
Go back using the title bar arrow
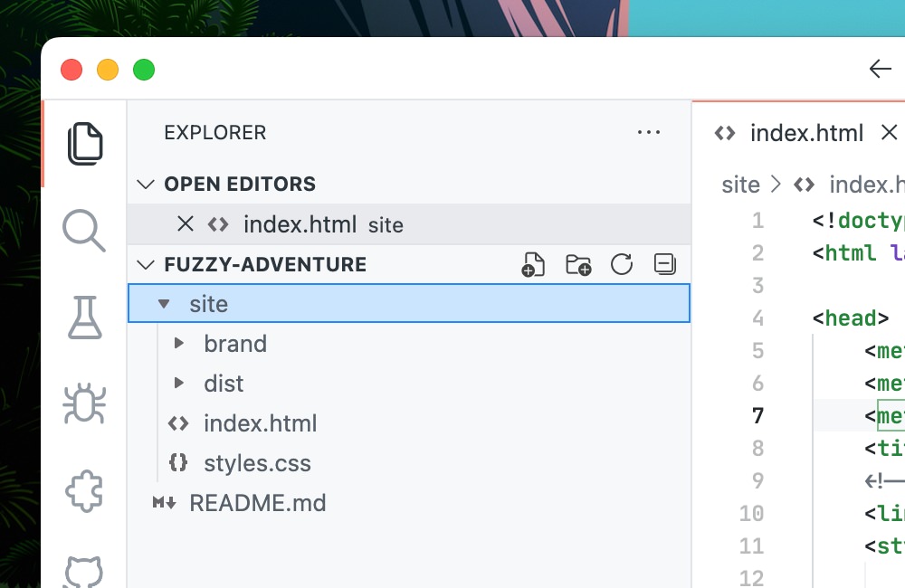click(x=881, y=69)
